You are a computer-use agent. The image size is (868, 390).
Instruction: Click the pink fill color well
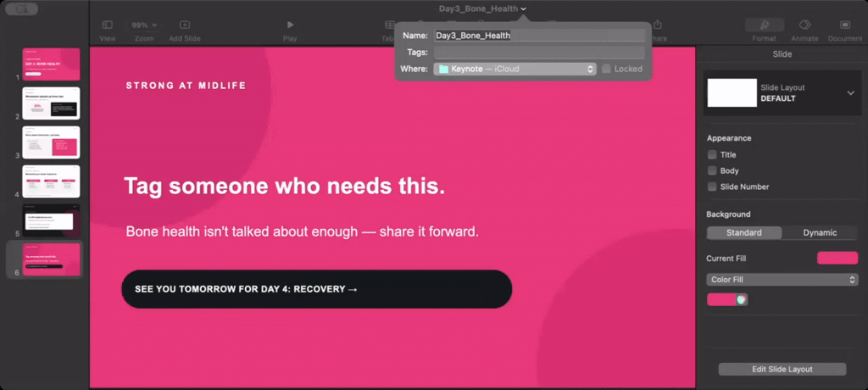click(x=721, y=299)
